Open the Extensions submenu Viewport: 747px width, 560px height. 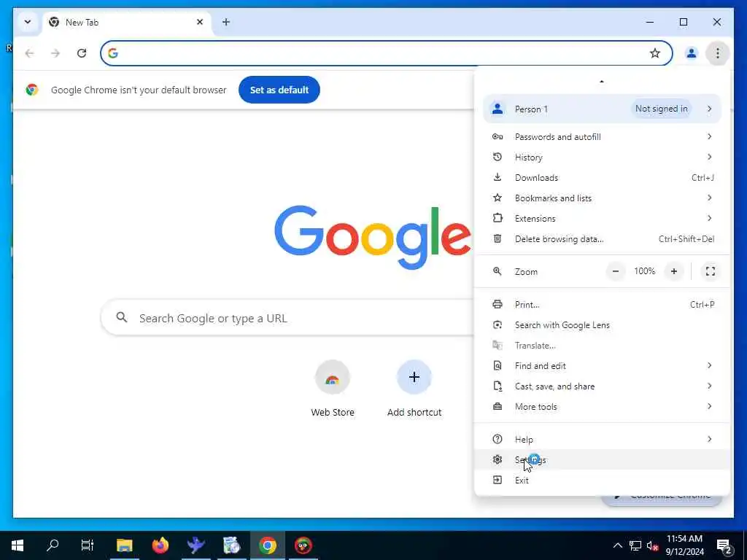602,219
